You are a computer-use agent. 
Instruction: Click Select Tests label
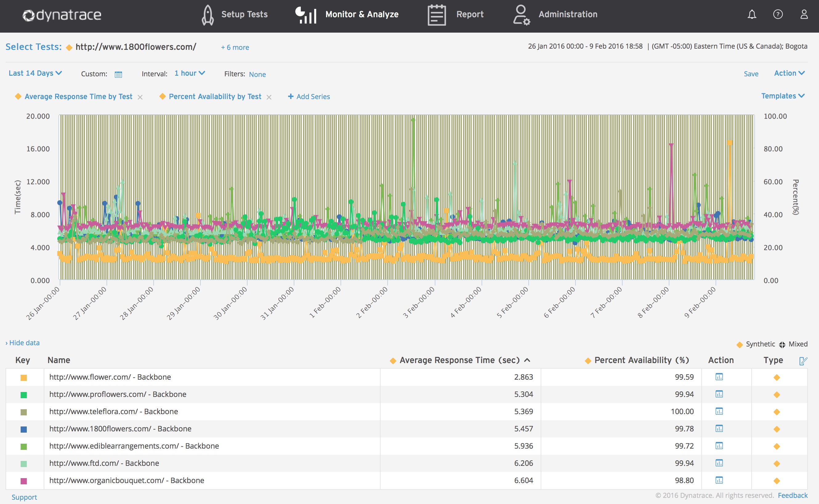coord(34,47)
